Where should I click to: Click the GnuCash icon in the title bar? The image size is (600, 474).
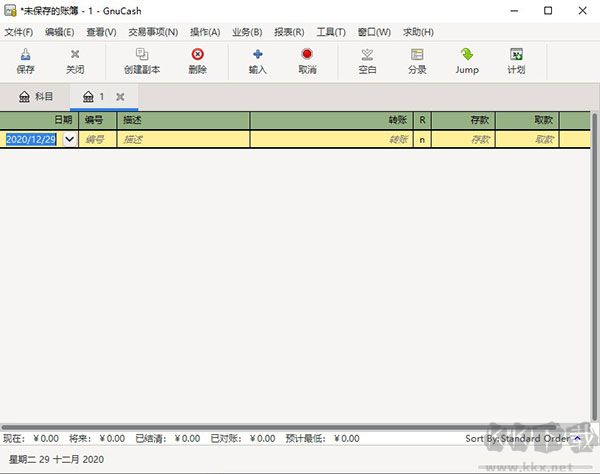[x=10, y=11]
